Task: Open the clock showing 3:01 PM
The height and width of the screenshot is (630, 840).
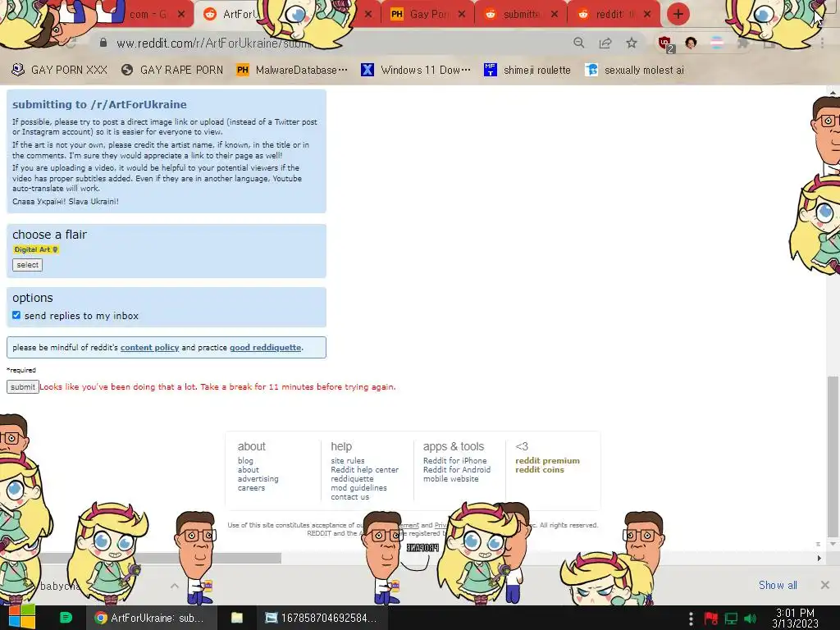Action: (795, 618)
